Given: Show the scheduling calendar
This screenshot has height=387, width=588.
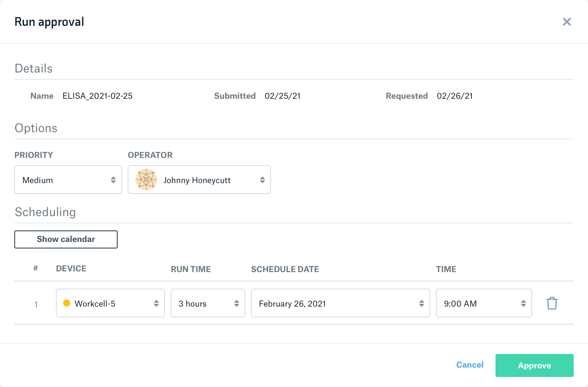Looking at the screenshot, I should (x=66, y=239).
